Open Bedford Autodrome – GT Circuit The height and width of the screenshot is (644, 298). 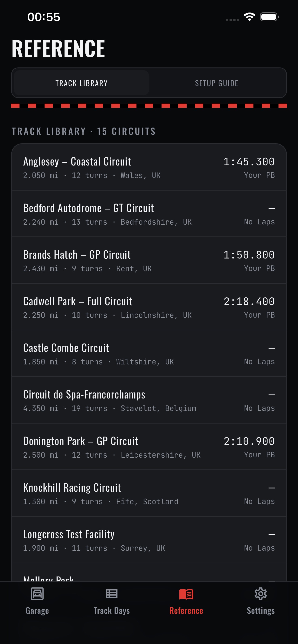(149, 214)
